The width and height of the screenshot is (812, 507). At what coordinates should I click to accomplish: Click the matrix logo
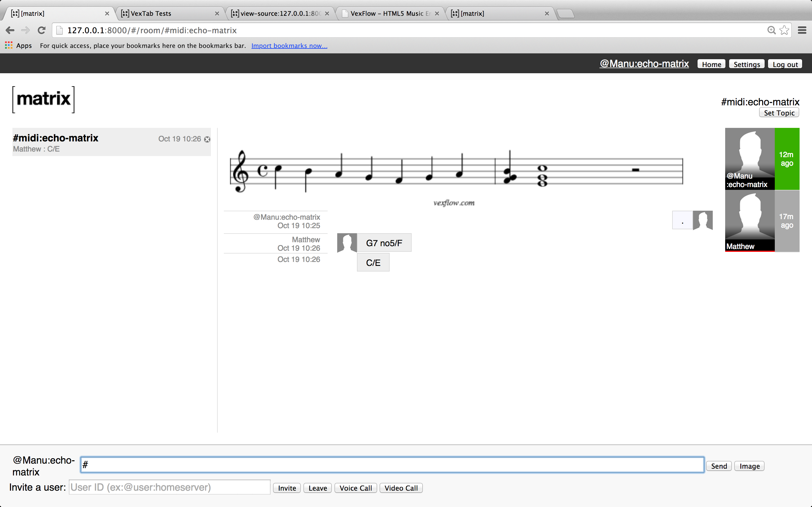click(44, 100)
